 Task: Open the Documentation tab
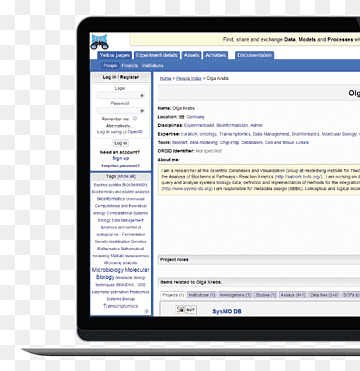254,55
